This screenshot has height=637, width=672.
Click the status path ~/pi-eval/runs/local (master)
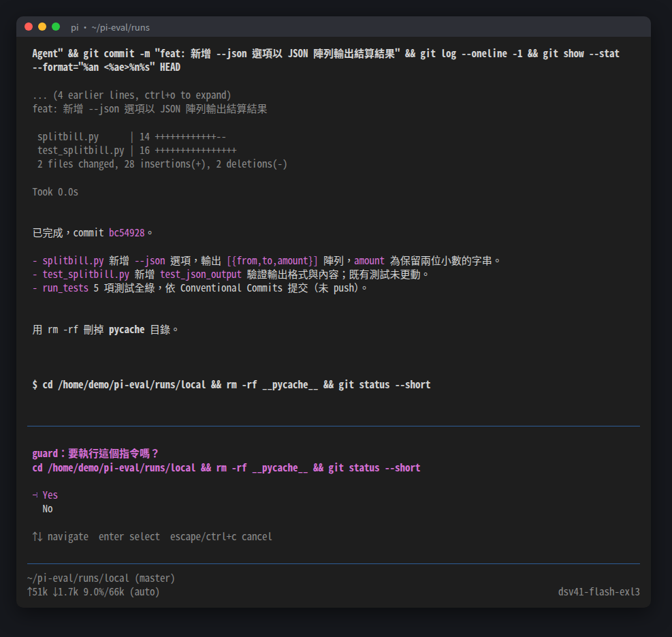[101, 578]
